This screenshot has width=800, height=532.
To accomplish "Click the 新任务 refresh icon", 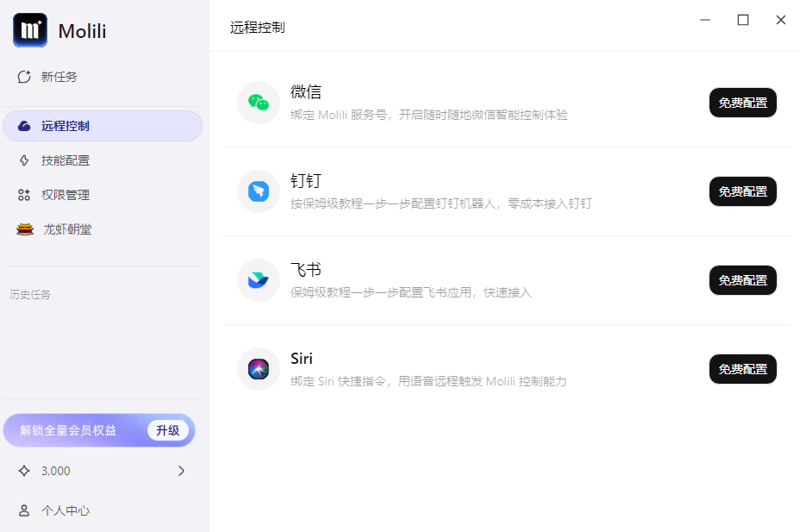I will 24,77.
